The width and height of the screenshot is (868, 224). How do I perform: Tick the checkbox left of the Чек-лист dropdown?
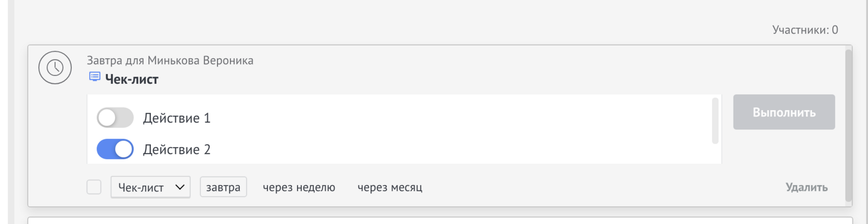click(94, 187)
